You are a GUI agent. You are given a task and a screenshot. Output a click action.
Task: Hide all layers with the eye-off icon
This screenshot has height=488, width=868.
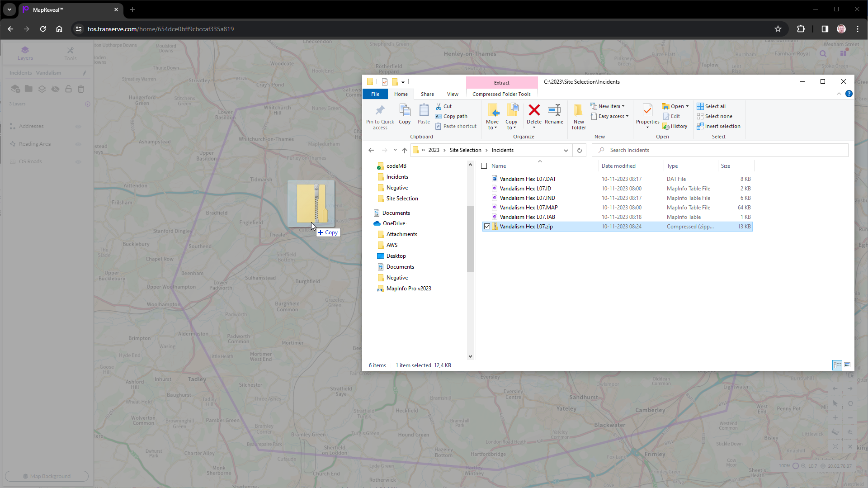pyautogui.click(x=56, y=89)
